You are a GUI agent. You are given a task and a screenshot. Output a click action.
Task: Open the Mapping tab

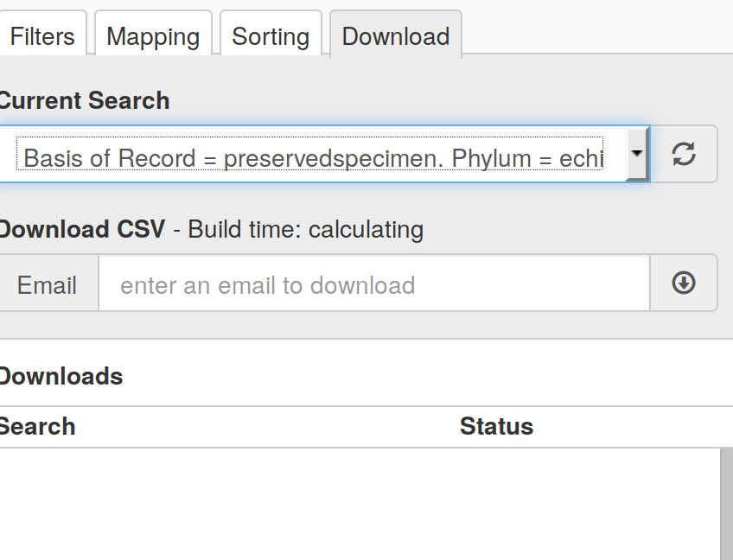153,36
